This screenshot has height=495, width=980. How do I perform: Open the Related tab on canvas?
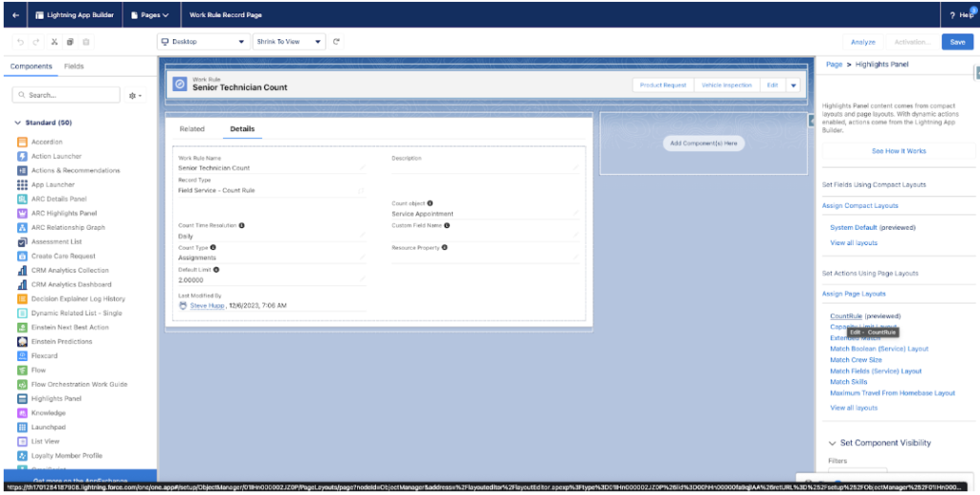191,128
